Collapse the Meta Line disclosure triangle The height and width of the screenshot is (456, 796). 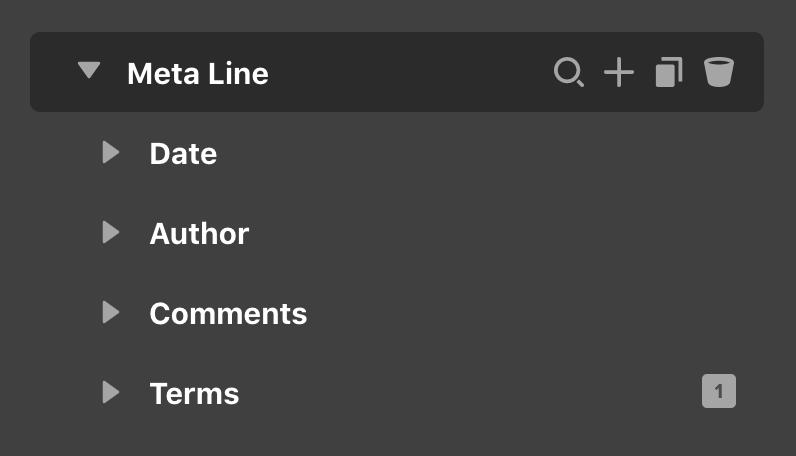point(89,70)
